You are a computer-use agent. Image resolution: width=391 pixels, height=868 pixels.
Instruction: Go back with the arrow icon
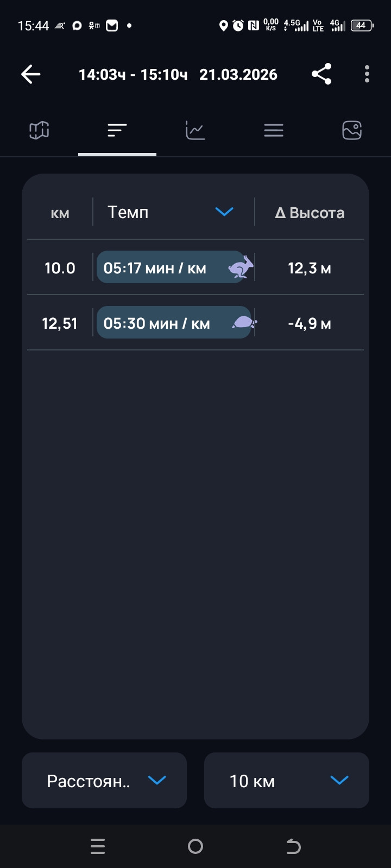(x=31, y=74)
